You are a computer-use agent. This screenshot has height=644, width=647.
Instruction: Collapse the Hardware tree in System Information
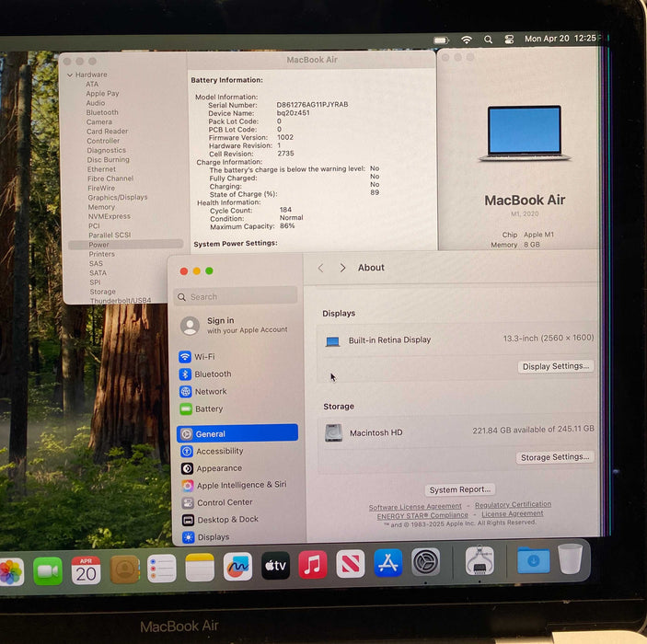click(70, 75)
